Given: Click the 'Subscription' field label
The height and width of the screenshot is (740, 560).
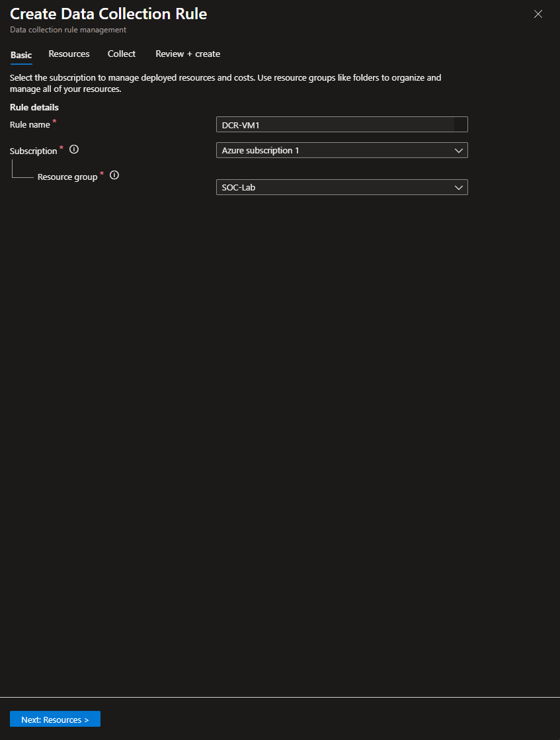Looking at the screenshot, I should [x=34, y=151].
